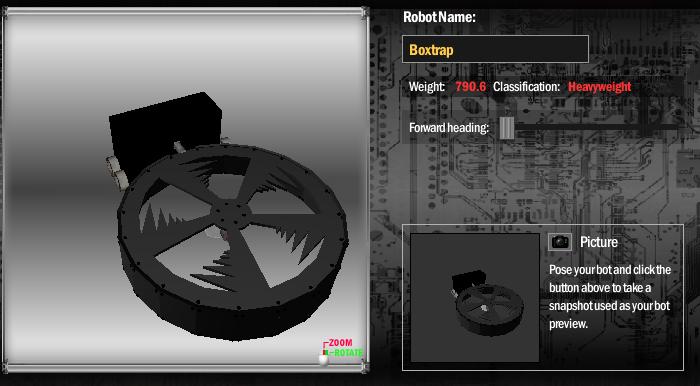Grab the Forward heading slider handle
This screenshot has height=386, width=700.
pos(506,128)
